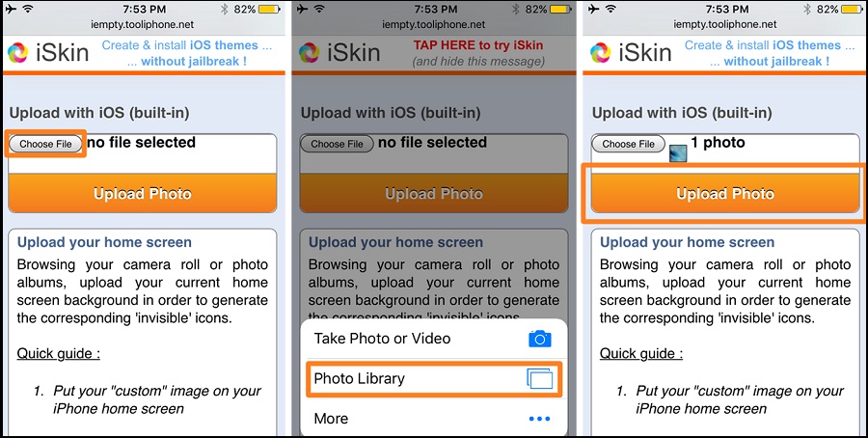Tap the Wi-Fi icon in right status bar
Screen dimensions: 868x438
tap(610, 9)
